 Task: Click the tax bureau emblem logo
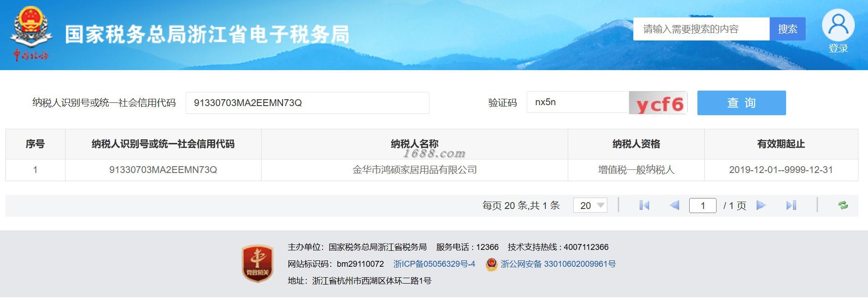pos(31,34)
